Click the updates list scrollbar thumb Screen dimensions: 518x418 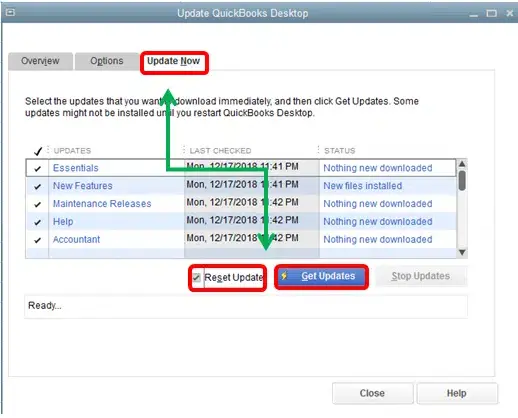462,180
